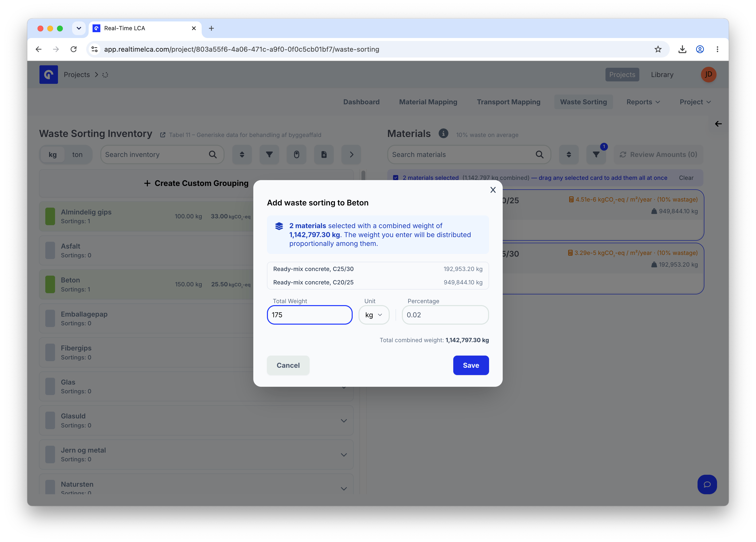756x542 pixels.
Task: Open browser downloads
Action: click(x=682, y=49)
